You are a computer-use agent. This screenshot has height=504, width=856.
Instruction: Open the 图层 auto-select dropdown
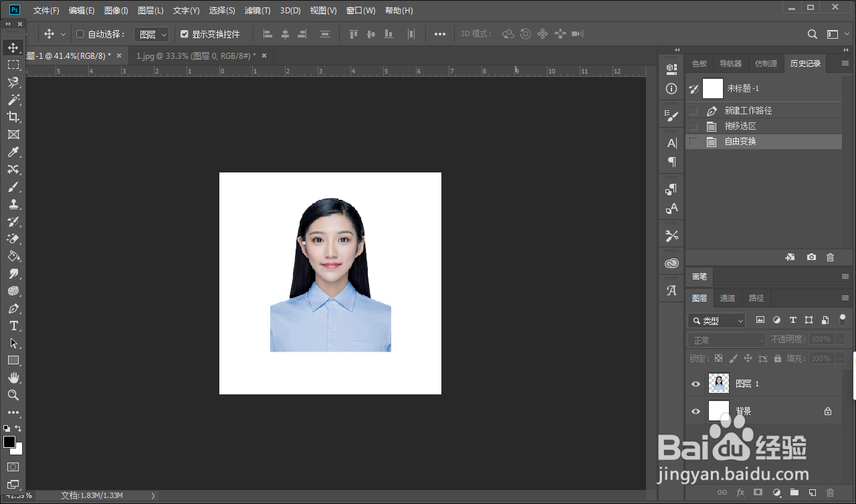(152, 34)
